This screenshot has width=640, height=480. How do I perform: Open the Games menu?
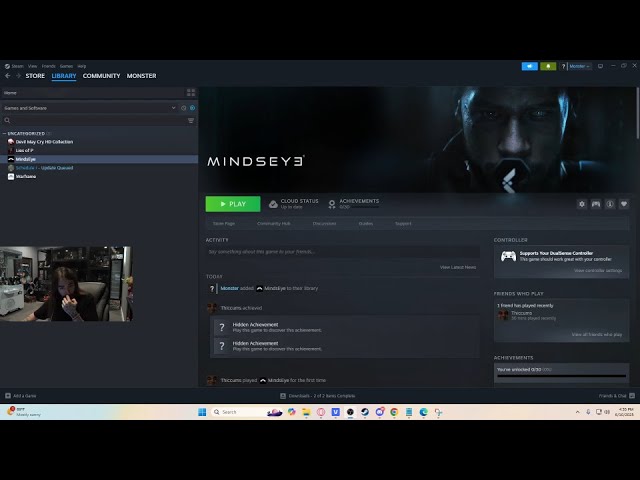click(x=66, y=66)
